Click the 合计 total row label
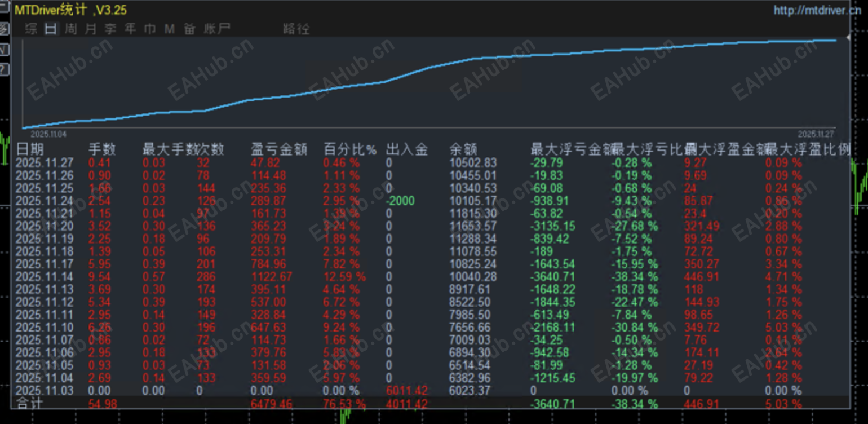868x424 pixels. [29, 404]
